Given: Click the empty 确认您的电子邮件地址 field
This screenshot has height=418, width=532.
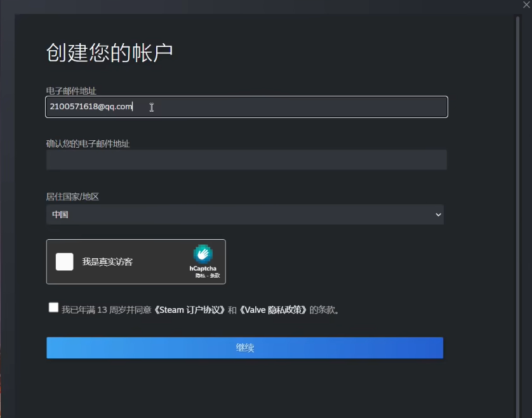Looking at the screenshot, I should click(246, 160).
